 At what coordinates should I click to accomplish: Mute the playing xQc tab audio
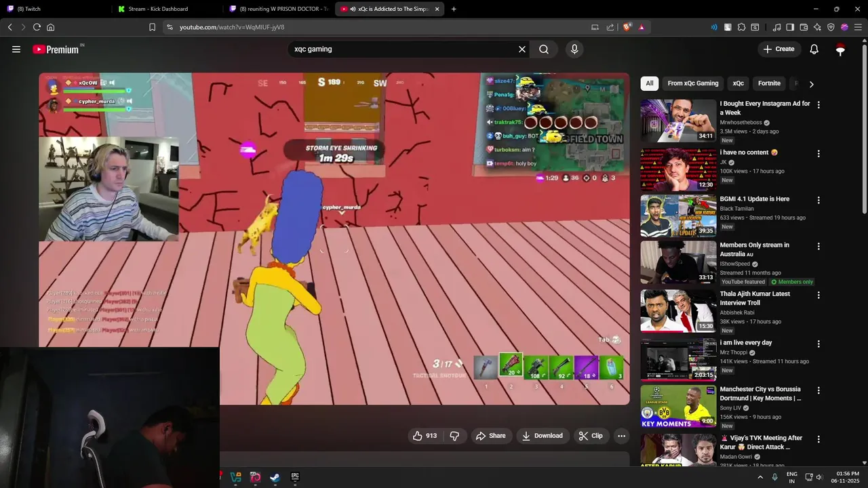[353, 9]
